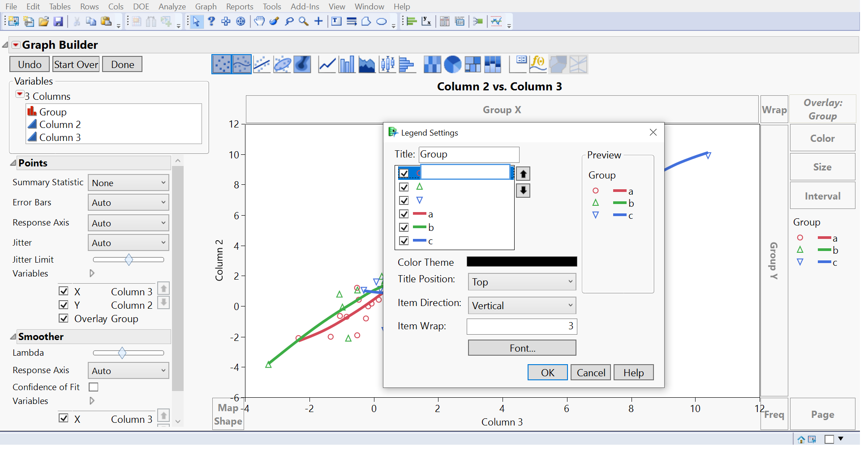
Task: Select the Smoother element icon
Action: [x=242, y=64]
